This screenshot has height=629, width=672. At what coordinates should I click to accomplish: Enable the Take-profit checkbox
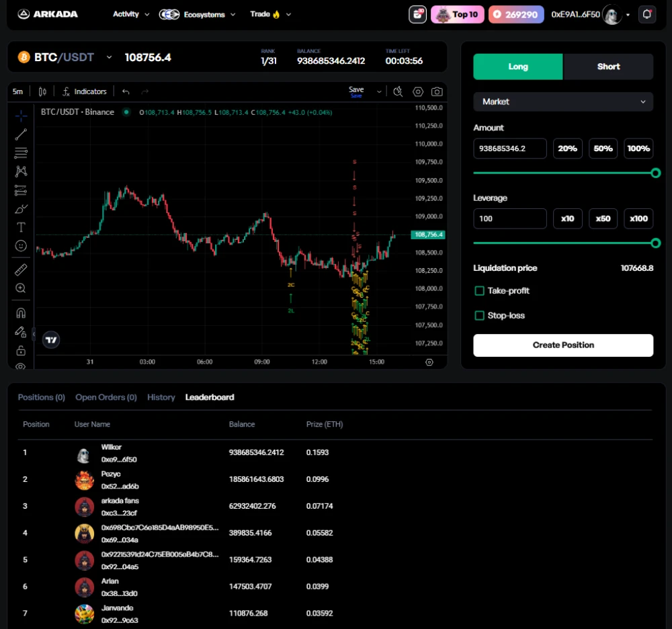coord(479,291)
